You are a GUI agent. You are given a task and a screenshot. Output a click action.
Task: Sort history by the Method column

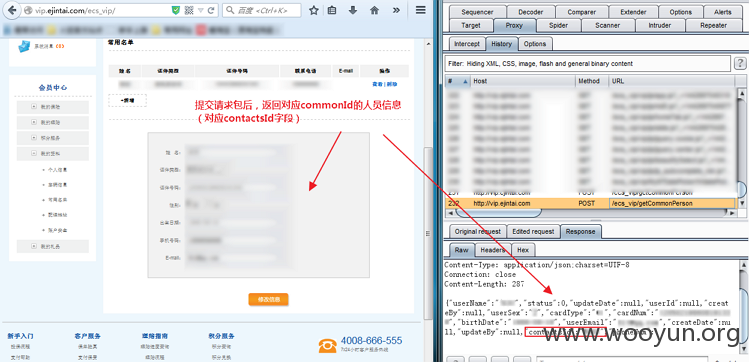pyautogui.click(x=592, y=81)
